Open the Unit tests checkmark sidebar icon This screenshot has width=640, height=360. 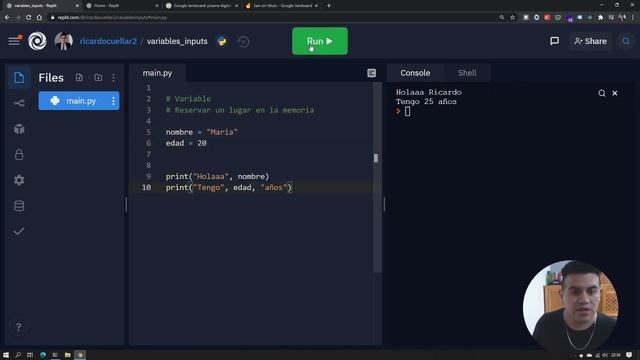click(19, 231)
